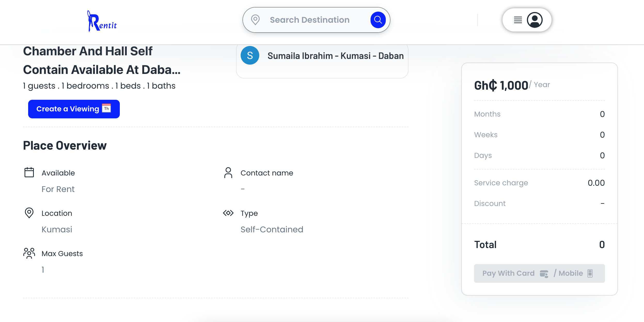Click the Months value in price card
This screenshot has height=322, width=644.
[602, 114]
